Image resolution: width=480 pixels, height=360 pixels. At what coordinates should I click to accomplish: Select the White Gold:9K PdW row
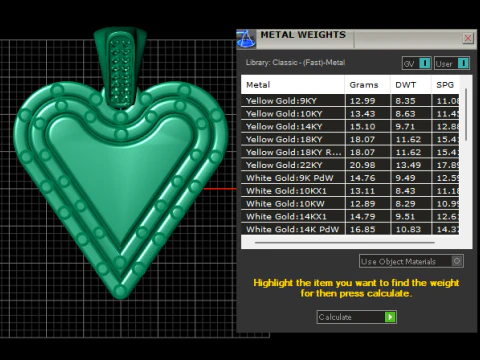point(350,178)
